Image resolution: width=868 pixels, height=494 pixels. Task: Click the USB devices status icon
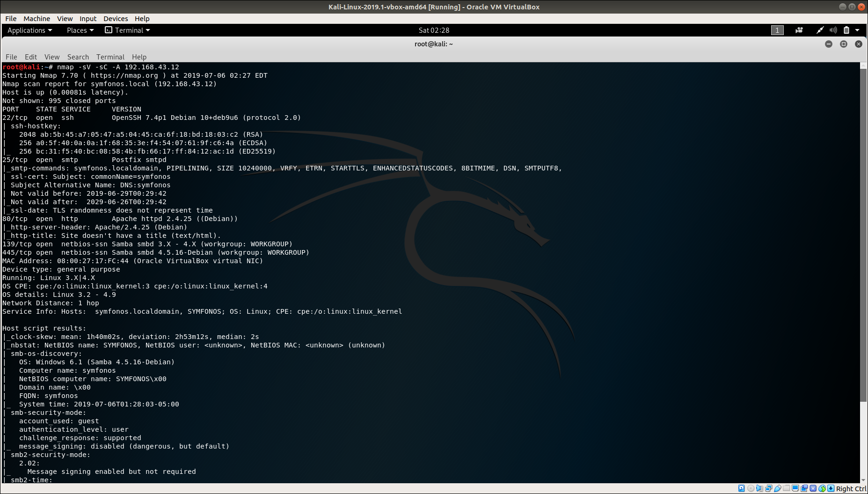[778, 488]
